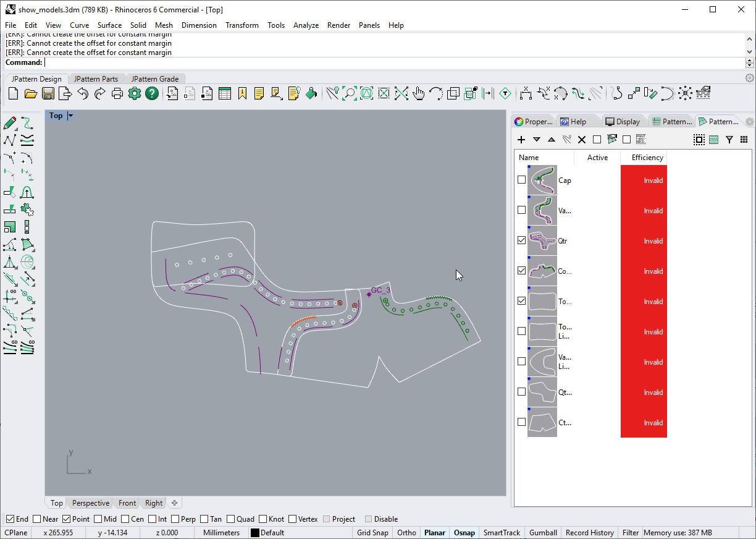Click the funnel filter icon in panel
This screenshot has width=756, height=539.
[x=729, y=140]
